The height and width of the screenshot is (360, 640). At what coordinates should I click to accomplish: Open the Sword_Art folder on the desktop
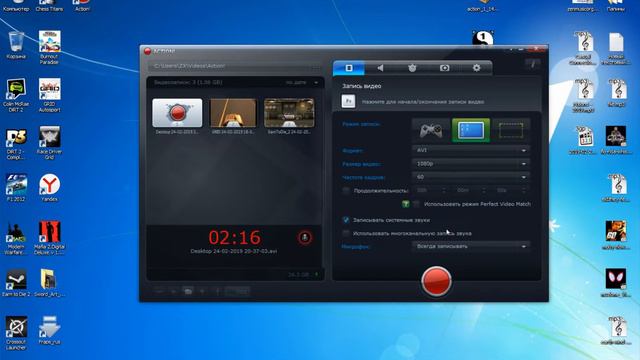tap(49, 283)
